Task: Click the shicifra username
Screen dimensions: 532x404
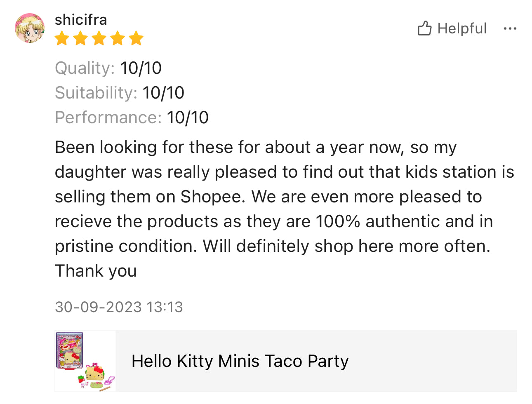Action: [x=81, y=19]
